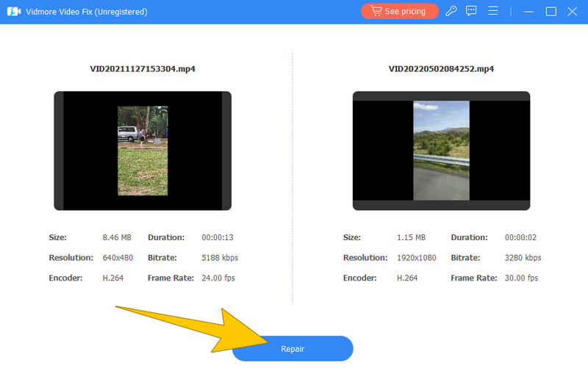Viewport: 588px width, 379px height.
Task: Open the hamburger menu icon
Action: (x=492, y=11)
